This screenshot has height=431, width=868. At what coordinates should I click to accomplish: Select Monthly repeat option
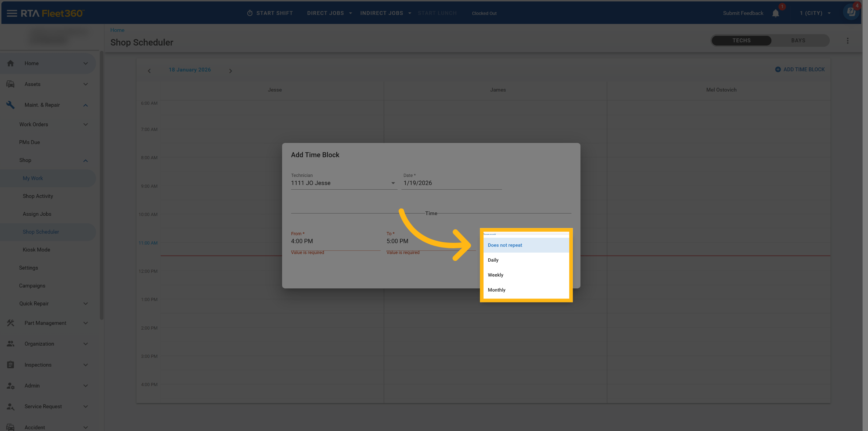(497, 290)
